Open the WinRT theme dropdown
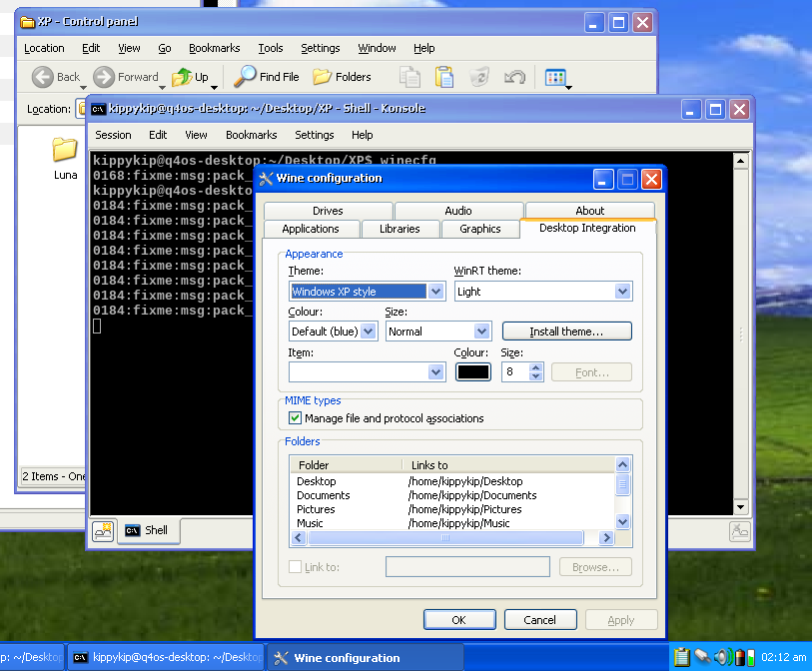This screenshot has width=812, height=671. (623, 292)
